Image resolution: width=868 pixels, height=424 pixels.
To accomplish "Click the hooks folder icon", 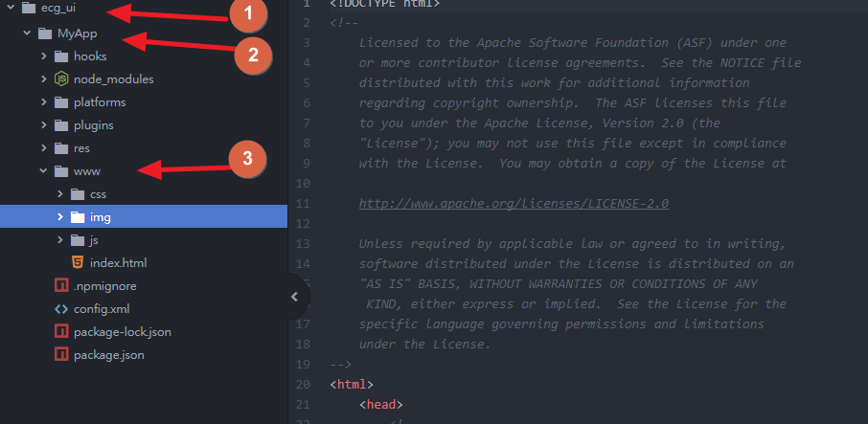I will 61,56.
